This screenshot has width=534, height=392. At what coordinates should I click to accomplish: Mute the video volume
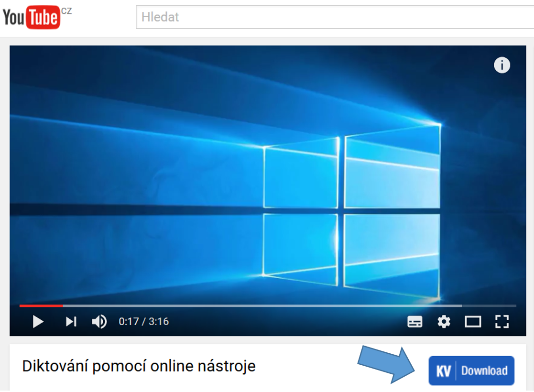point(99,322)
